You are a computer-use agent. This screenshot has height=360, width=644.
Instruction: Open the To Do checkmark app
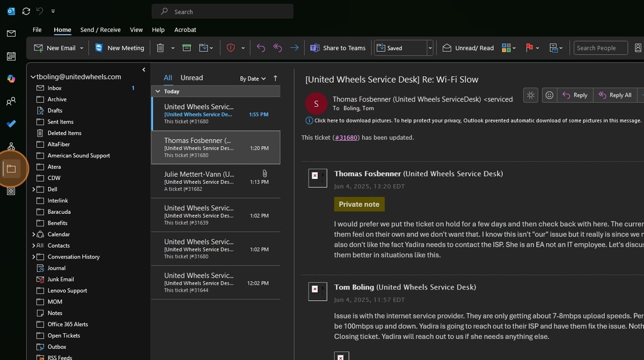11,124
